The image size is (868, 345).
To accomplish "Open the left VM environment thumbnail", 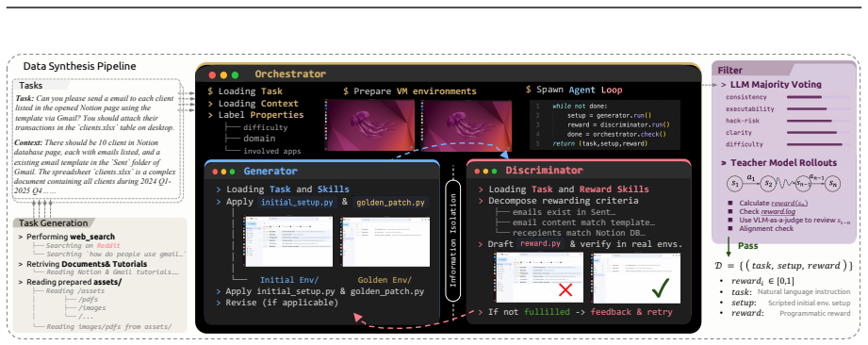I will pos(368,124).
